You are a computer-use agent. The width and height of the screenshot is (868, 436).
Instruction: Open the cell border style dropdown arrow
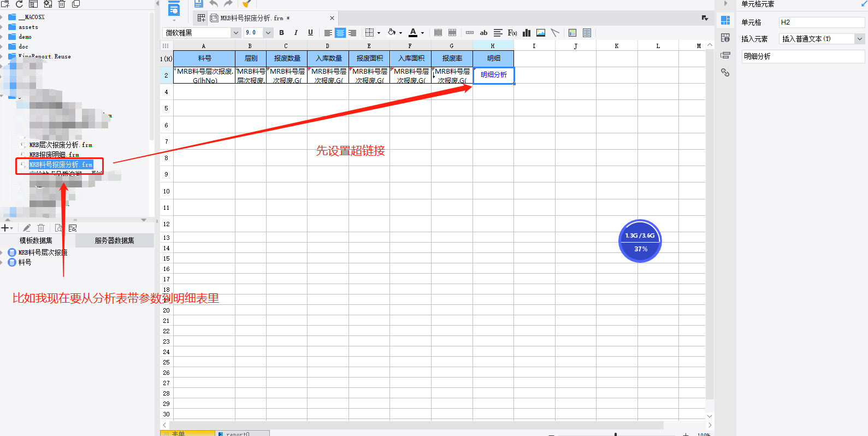379,33
